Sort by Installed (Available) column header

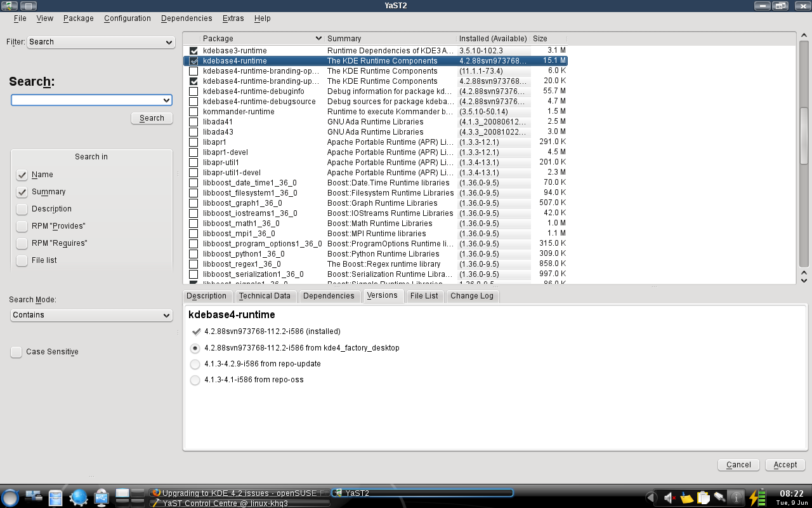tap(494, 39)
